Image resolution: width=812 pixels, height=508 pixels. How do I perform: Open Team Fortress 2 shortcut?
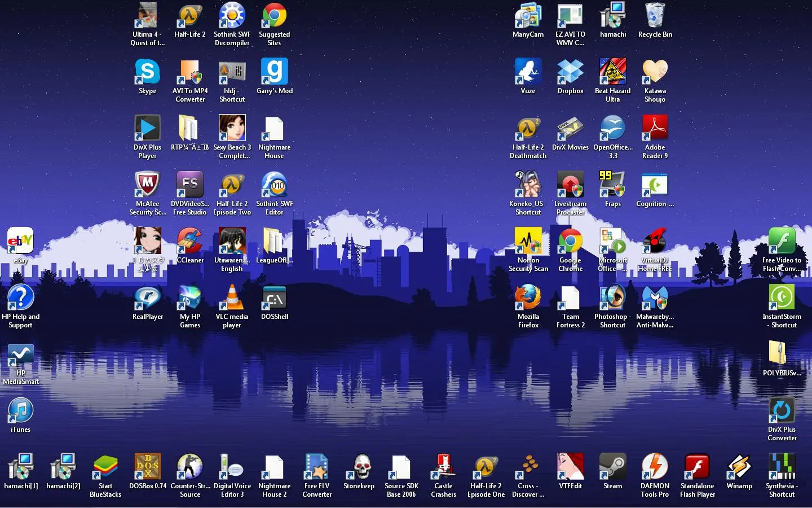click(571, 297)
